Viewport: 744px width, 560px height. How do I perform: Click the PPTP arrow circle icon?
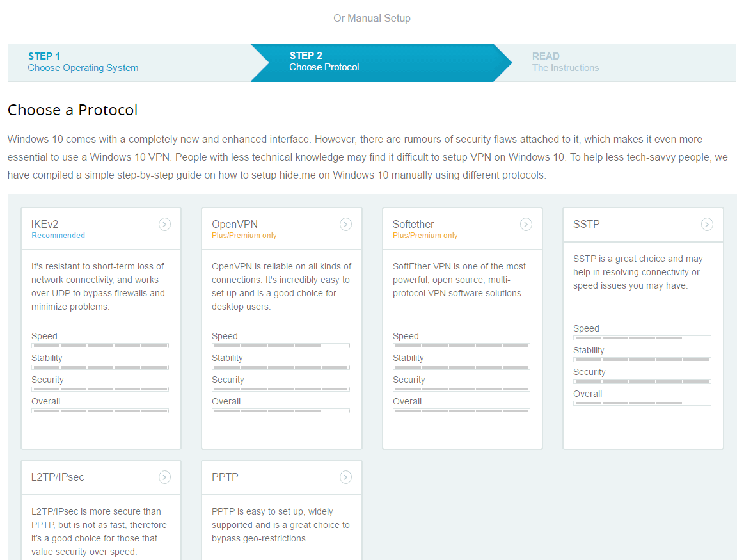346,477
